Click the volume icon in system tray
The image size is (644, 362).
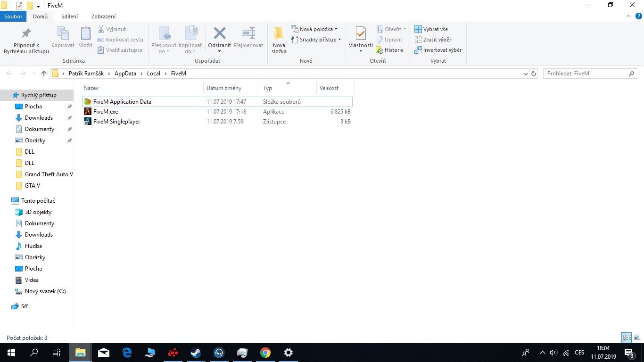tap(553, 353)
